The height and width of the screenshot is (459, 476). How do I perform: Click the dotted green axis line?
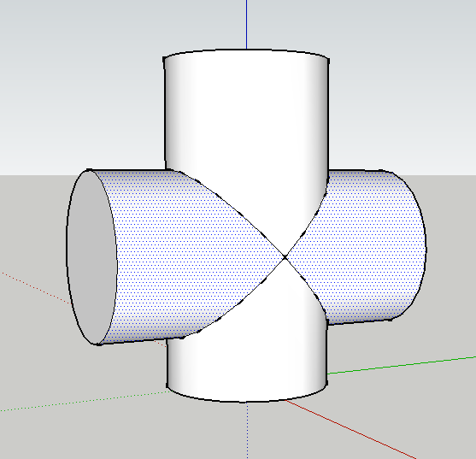click(x=85, y=402)
